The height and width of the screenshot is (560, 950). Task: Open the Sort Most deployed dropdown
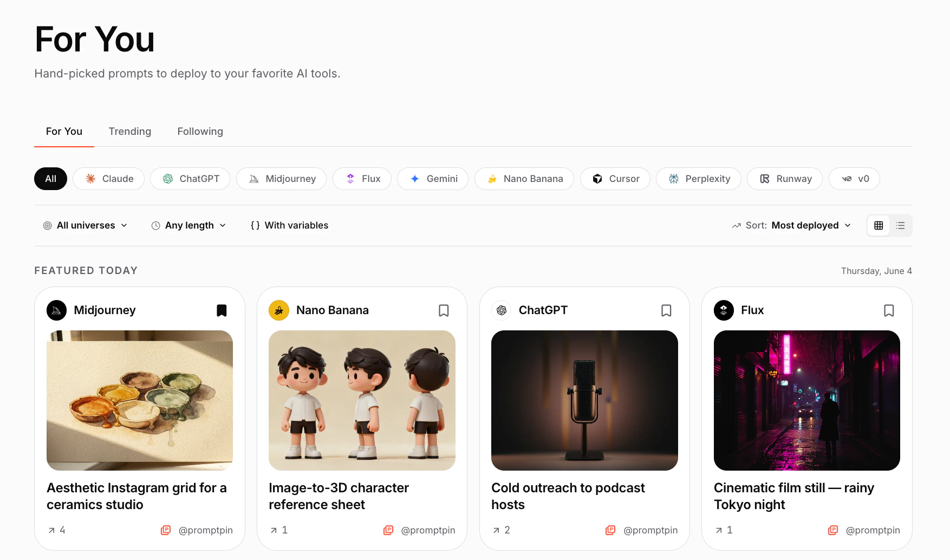pyautogui.click(x=792, y=225)
